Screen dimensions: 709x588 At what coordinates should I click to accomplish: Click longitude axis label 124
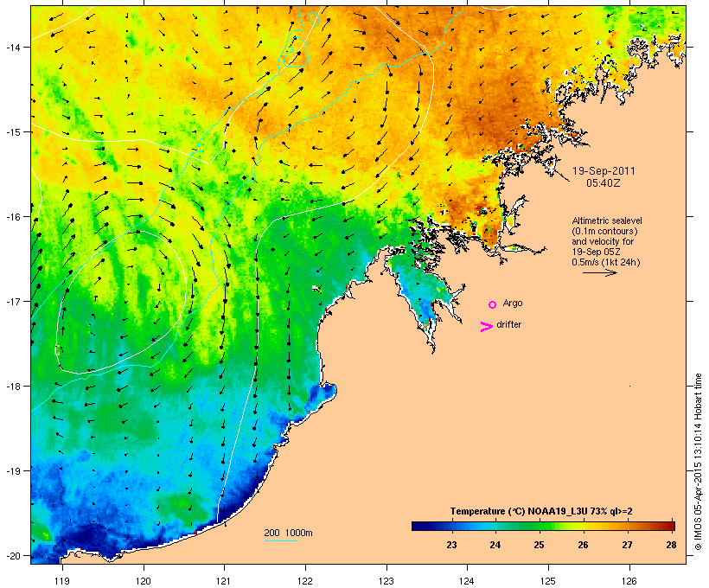coord(467,581)
